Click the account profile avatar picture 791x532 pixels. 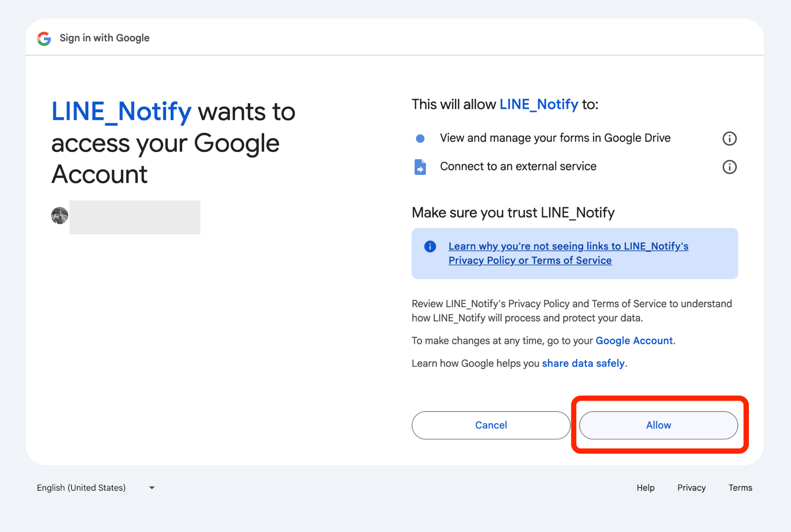pos(60,216)
